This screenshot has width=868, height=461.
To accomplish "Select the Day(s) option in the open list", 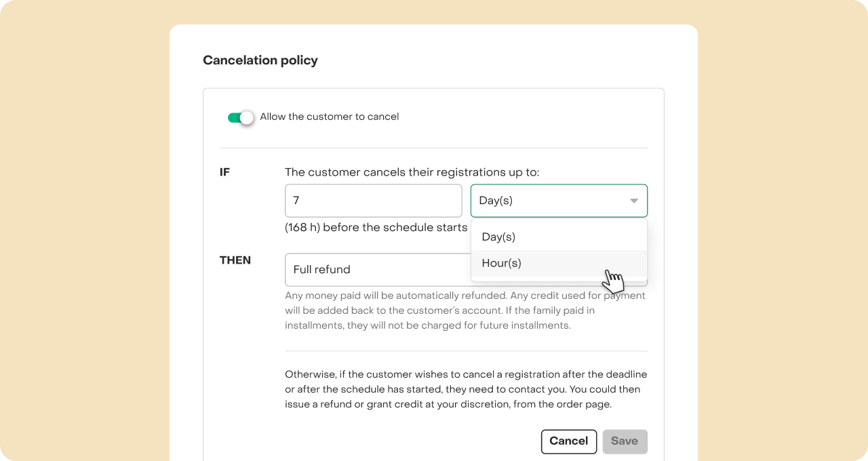I will point(559,237).
